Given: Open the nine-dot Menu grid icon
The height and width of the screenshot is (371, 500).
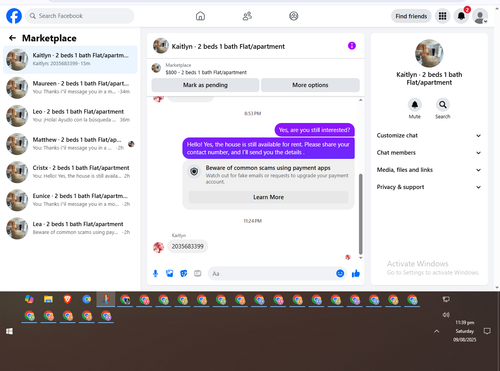Looking at the screenshot, I should [x=442, y=16].
